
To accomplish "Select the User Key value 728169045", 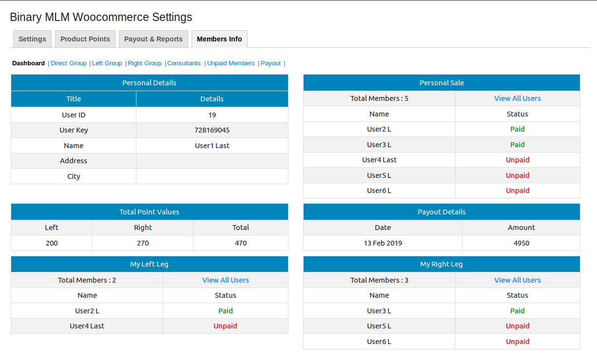I will [x=212, y=130].
